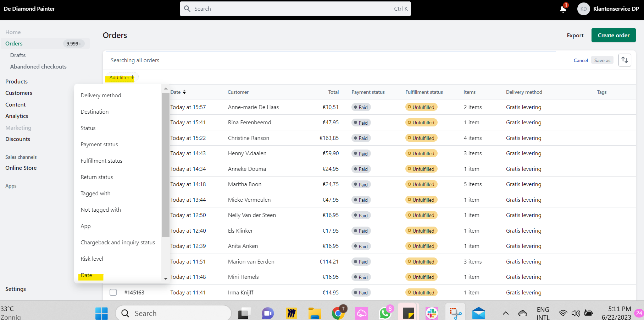The width and height of the screenshot is (644, 320).
Task: Open File Explorer from the taskbar
Action: pyautogui.click(x=315, y=313)
